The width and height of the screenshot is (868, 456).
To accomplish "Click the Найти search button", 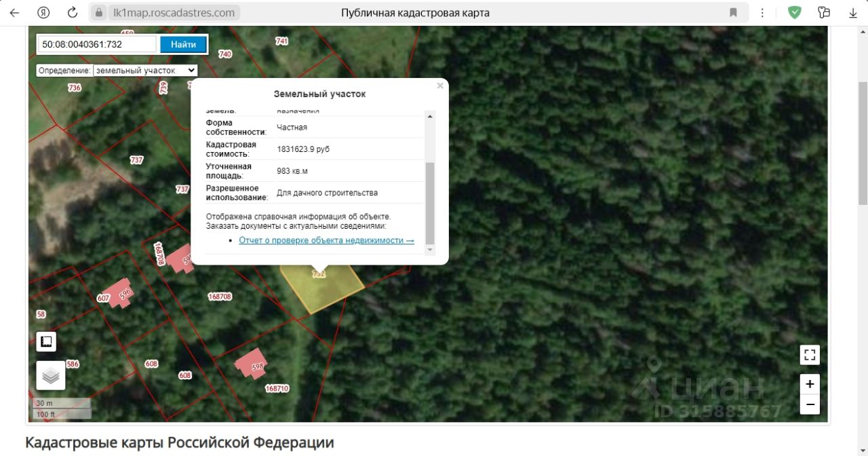I will tap(183, 44).
